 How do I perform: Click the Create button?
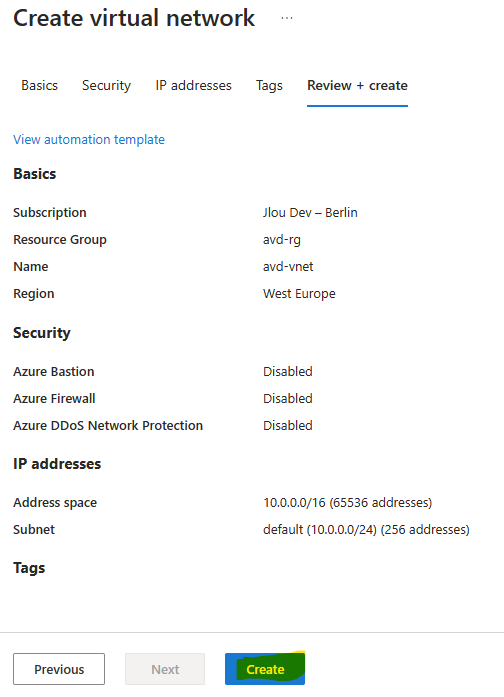265,669
